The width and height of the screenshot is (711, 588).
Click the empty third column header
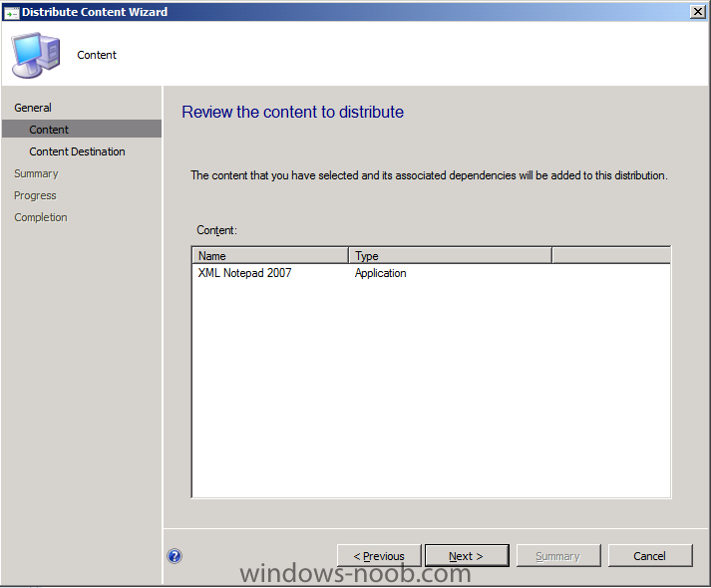coord(611,256)
